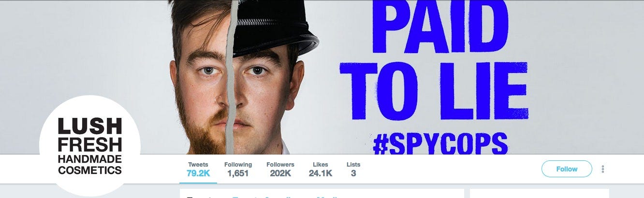Click the 79.2K tweets count
The width and height of the screenshot is (644, 198).
[x=198, y=173]
